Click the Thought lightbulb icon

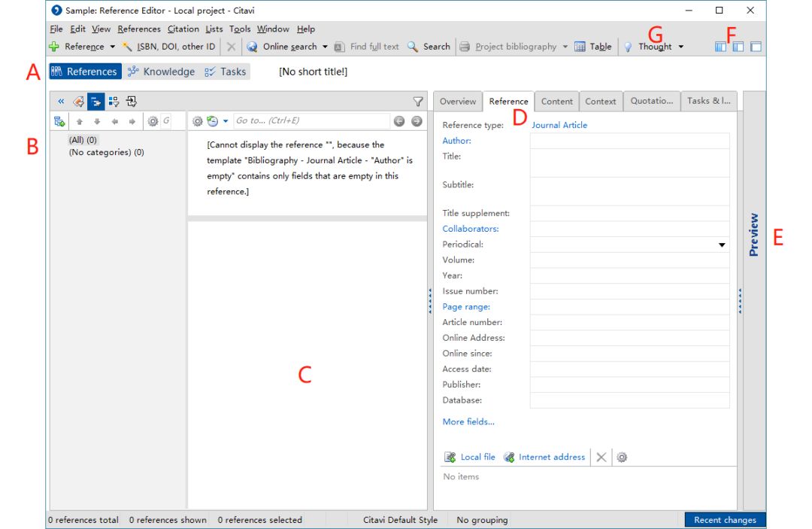click(x=628, y=47)
